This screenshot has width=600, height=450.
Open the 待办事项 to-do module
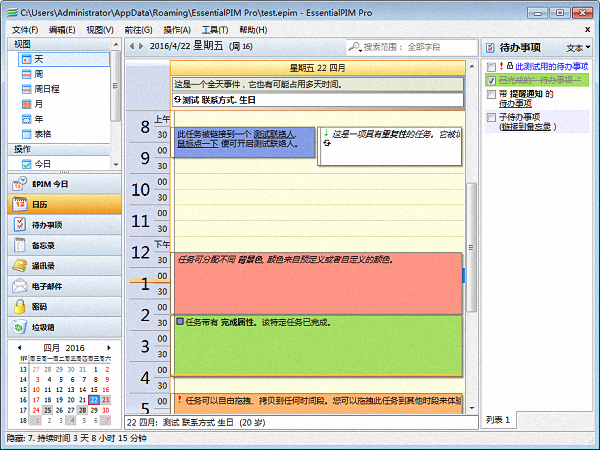(x=64, y=225)
